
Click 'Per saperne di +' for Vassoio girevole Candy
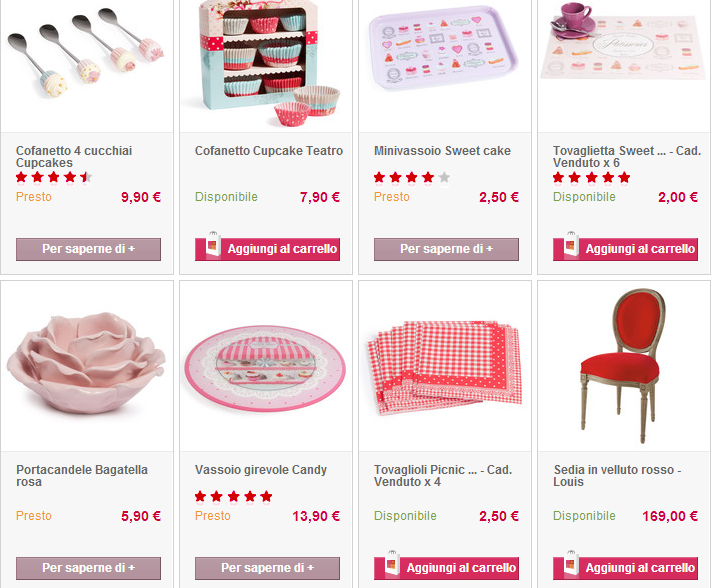coord(267,569)
